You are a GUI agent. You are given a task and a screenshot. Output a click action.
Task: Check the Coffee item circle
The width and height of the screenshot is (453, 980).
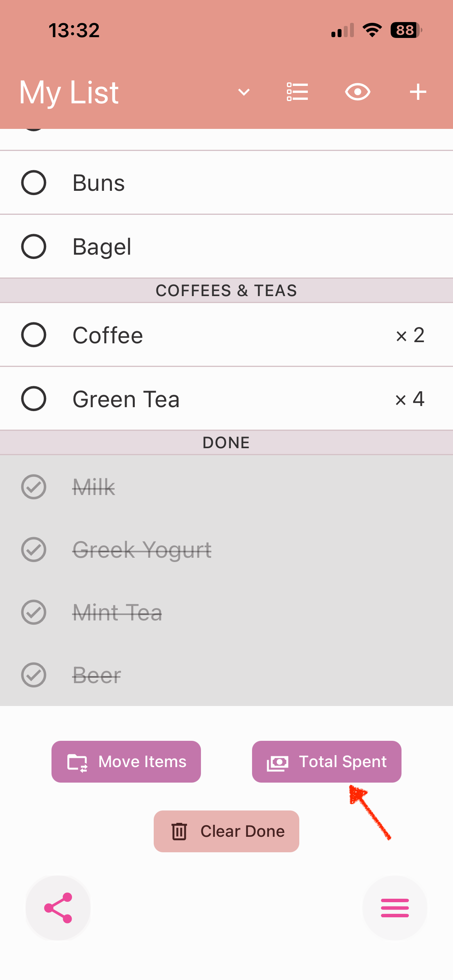[x=34, y=335]
